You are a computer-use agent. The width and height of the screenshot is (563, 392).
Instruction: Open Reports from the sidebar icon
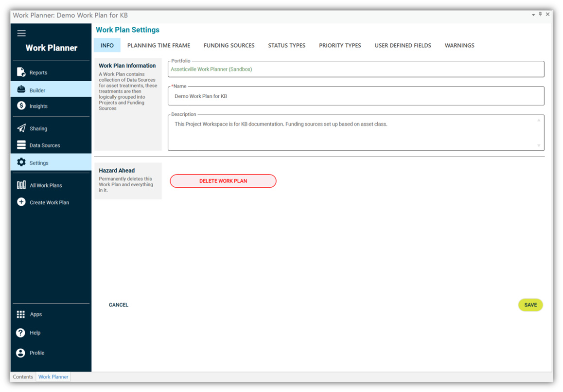pos(21,72)
